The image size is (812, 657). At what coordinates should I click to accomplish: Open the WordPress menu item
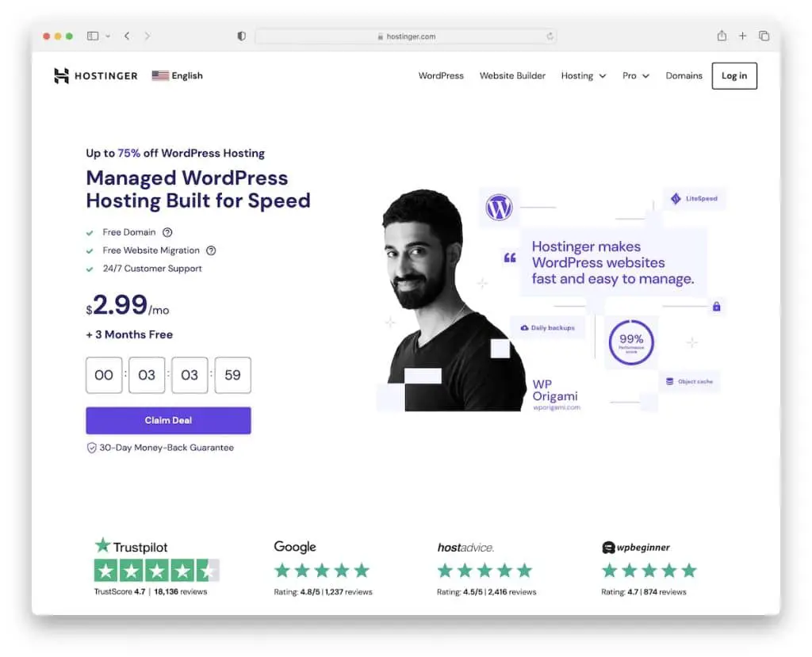(441, 75)
